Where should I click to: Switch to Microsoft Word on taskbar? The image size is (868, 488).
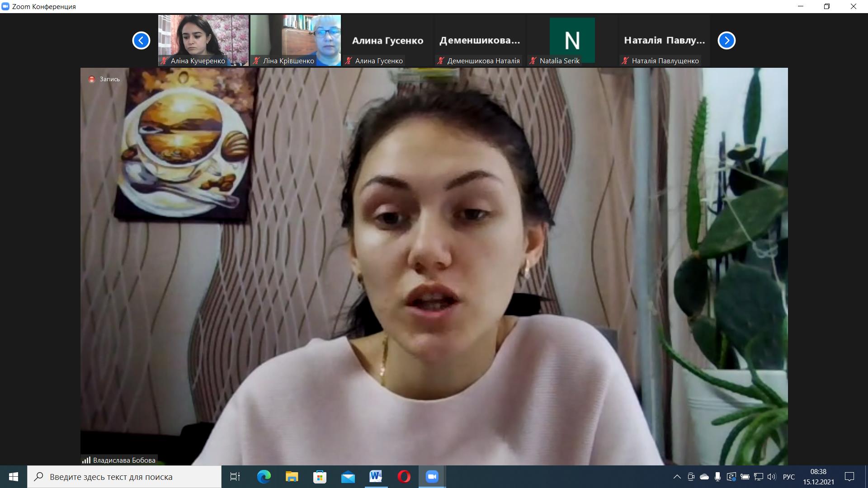[376, 477]
